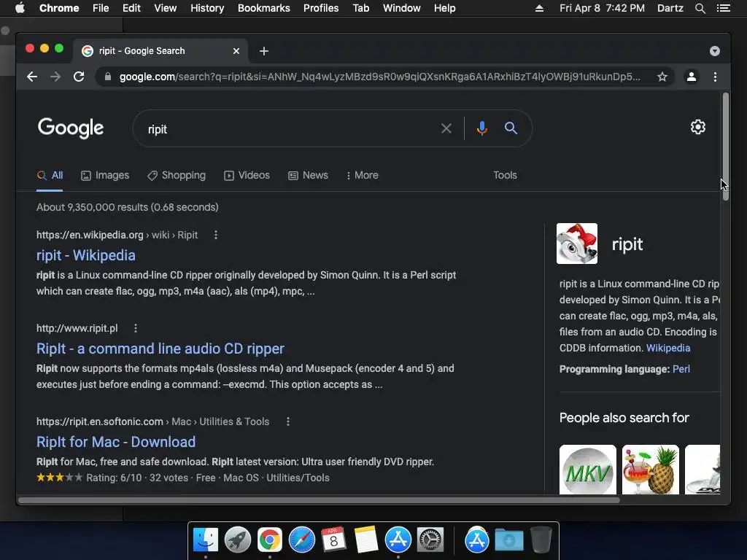Switch to the Videos results tab
Screen dimensions: 747x560
tap(247, 175)
